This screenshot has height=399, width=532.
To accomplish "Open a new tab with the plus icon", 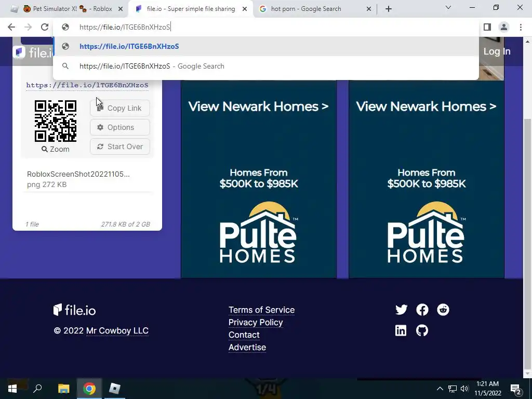I will pos(389,9).
